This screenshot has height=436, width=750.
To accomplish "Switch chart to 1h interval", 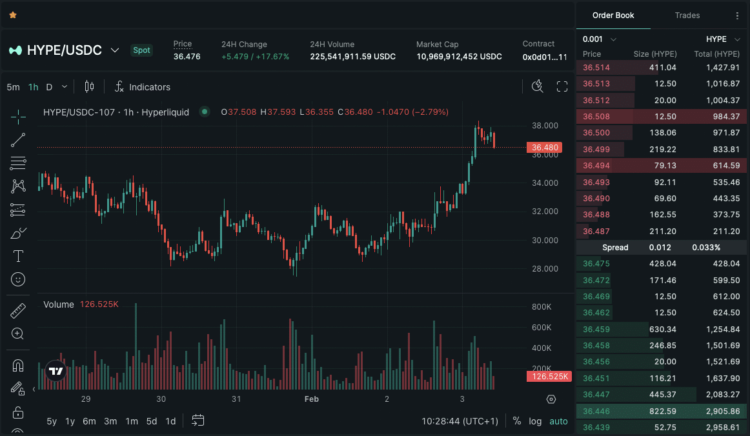I will tap(33, 87).
